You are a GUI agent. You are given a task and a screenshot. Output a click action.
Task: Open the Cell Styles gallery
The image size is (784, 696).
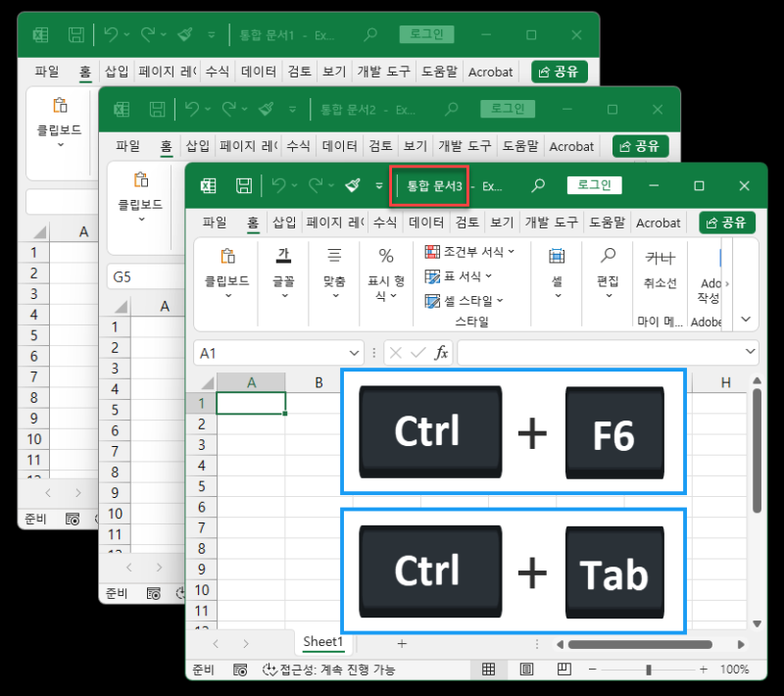[461, 299]
